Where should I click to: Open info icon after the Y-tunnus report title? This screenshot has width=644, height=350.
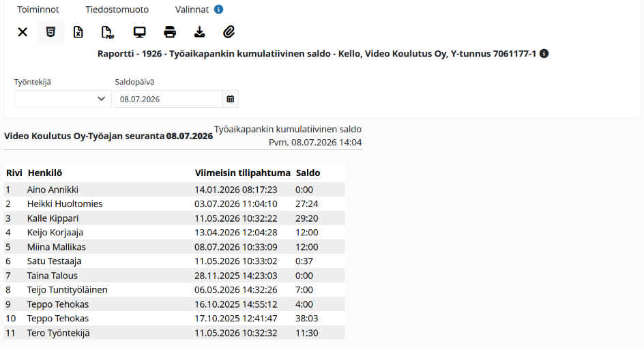[x=544, y=54]
